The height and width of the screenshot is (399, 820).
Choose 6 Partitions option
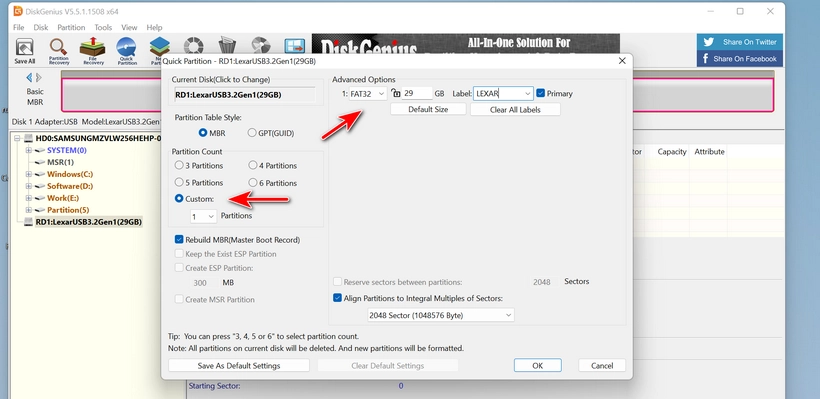coord(253,183)
